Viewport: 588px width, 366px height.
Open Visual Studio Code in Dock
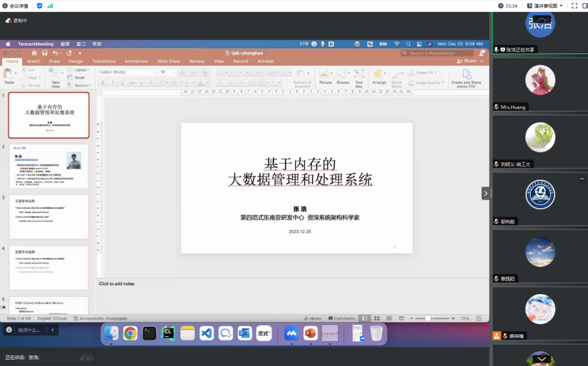tap(207, 333)
